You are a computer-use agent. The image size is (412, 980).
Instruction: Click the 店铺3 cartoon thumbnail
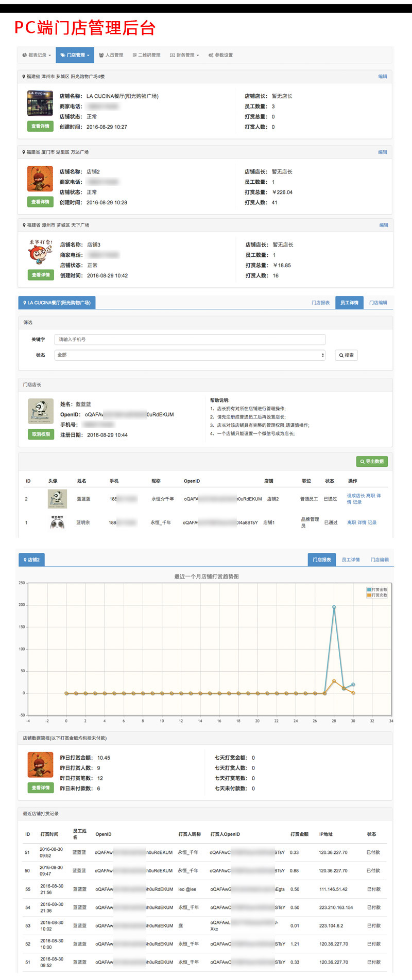click(x=41, y=252)
